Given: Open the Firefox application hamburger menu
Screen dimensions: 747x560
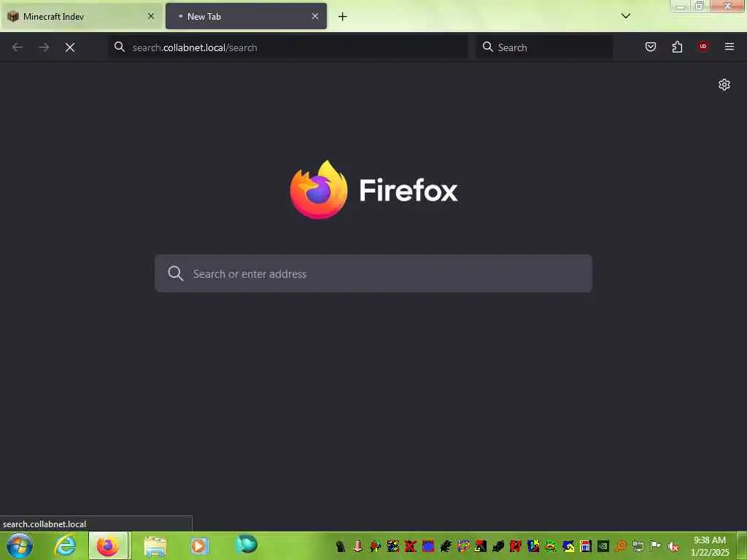Looking at the screenshot, I should tap(729, 47).
